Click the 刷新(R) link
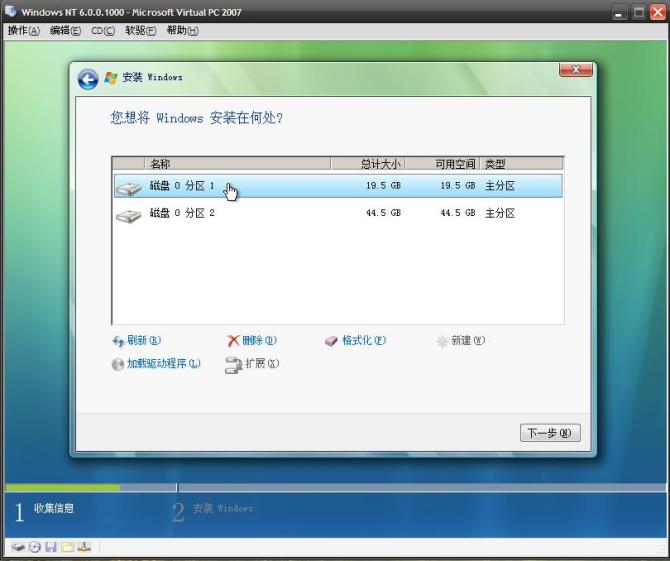 144,341
